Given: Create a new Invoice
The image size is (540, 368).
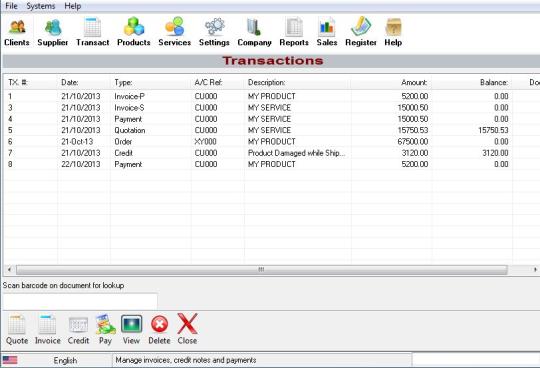Looking at the screenshot, I should pyautogui.click(x=48, y=329).
